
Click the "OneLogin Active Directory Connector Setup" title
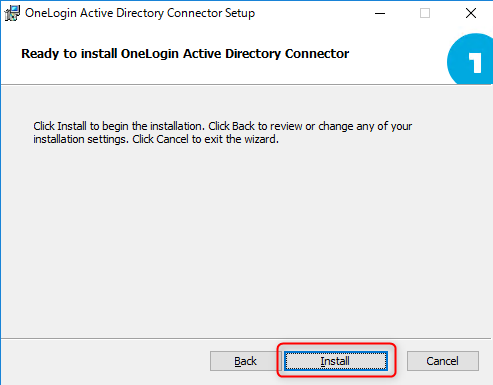tap(140, 13)
